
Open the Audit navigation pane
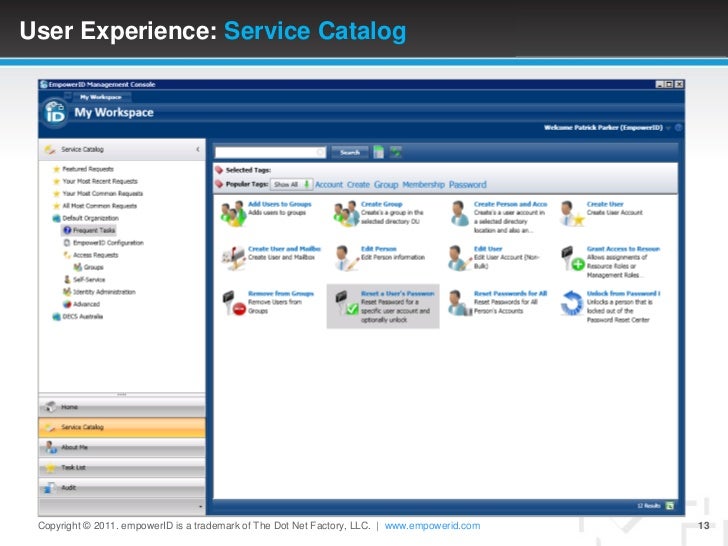122,488
